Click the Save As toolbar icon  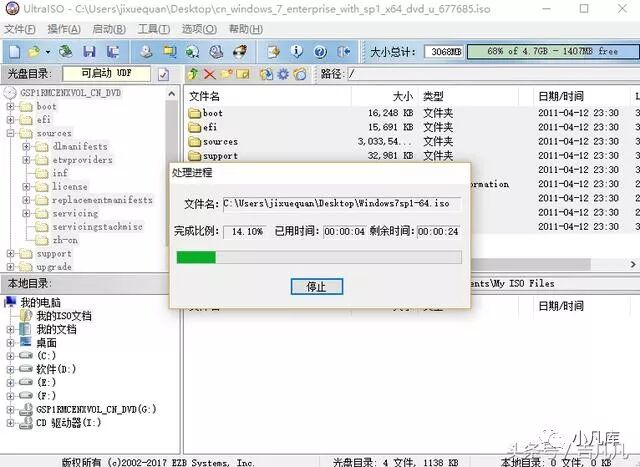tap(113, 52)
